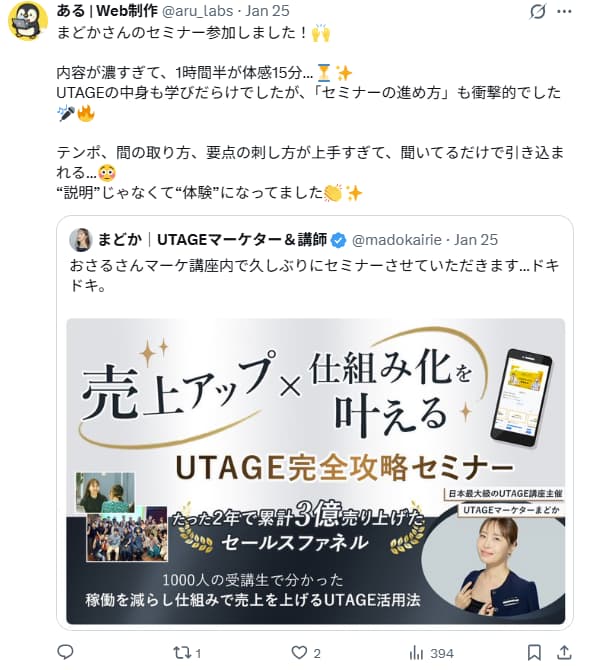Click まどか｜UTAGEマーケター&講師 name
The height and width of the screenshot is (670, 590).
point(212,240)
